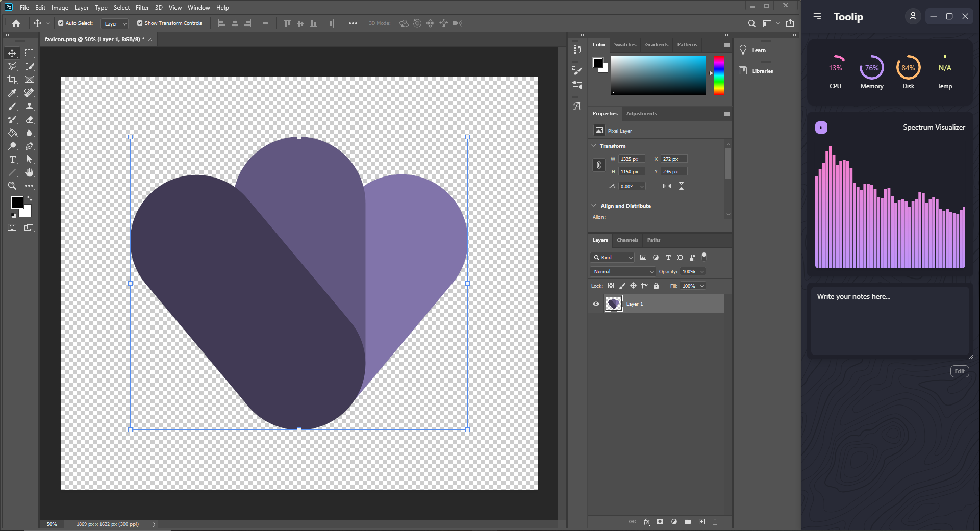Select the Pen tool
The image size is (980, 531).
(x=30, y=146)
